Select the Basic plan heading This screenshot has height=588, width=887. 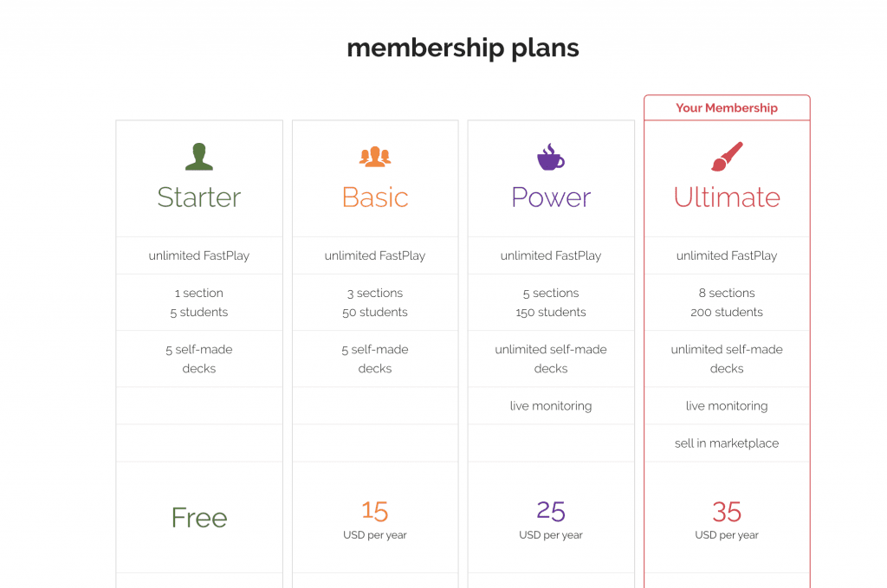pyautogui.click(x=375, y=197)
